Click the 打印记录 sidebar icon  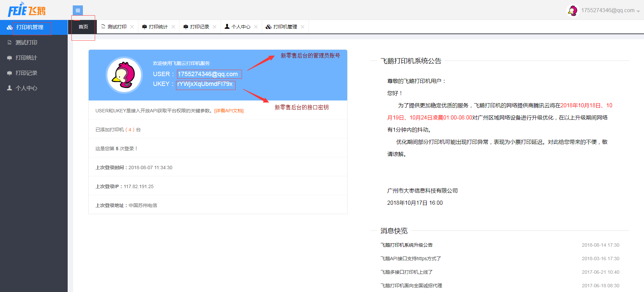[9, 73]
